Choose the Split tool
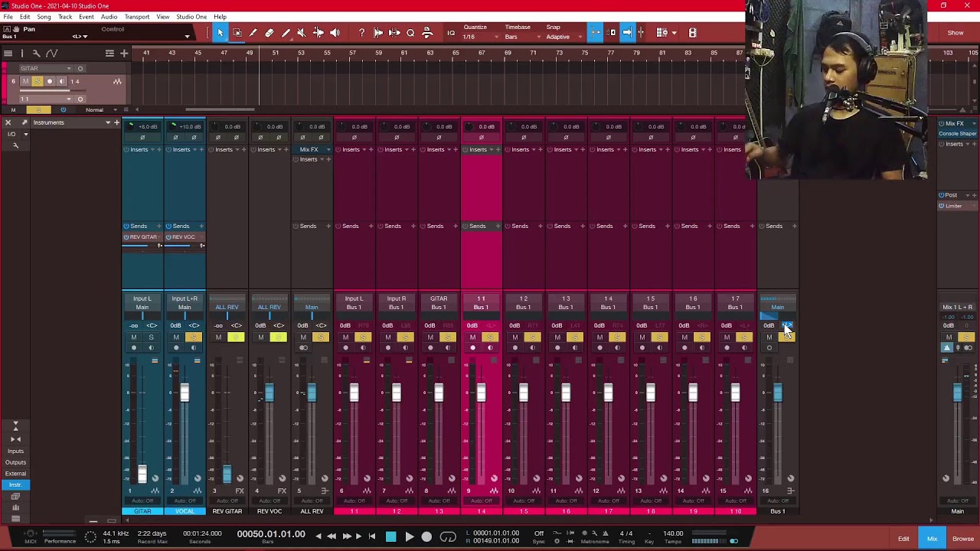This screenshot has width=980, height=551. pos(253,33)
